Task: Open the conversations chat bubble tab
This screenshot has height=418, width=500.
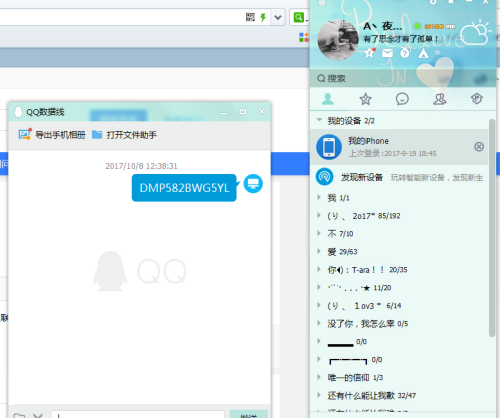Action: tap(402, 99)
